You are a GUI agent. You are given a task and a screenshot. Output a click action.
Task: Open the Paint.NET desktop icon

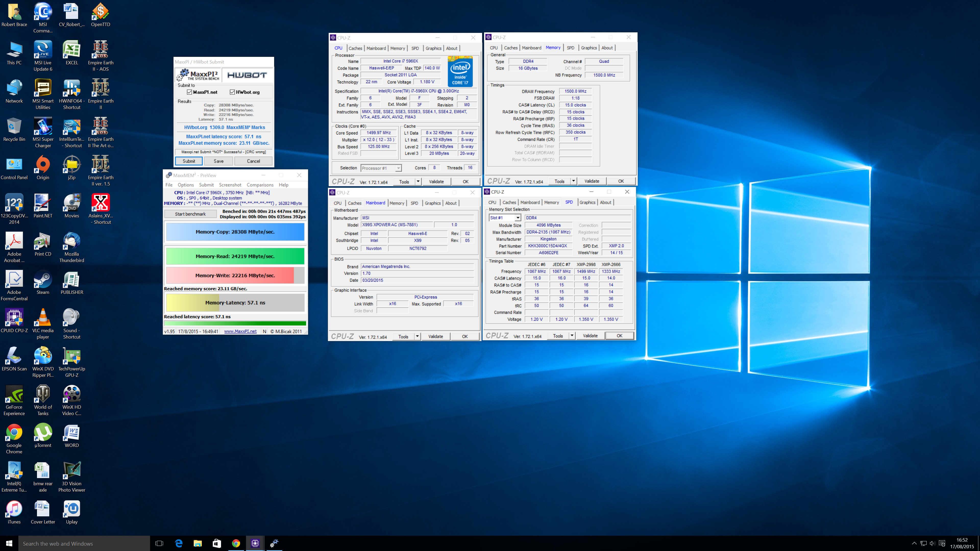43,206
